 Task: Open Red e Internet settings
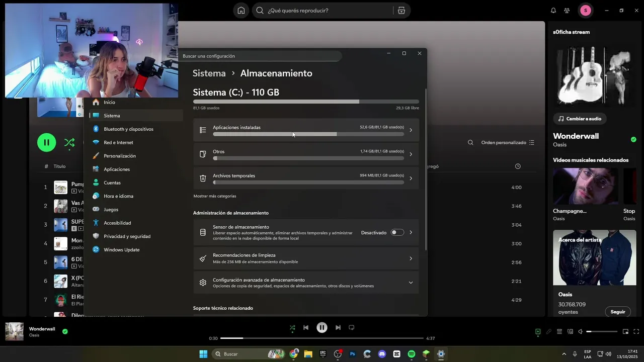118,143
